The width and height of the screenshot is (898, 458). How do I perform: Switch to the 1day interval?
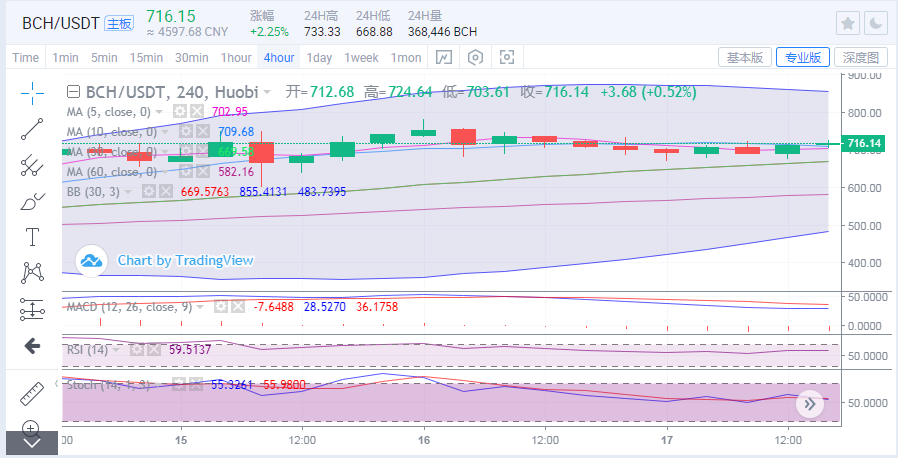coord(319,57)
